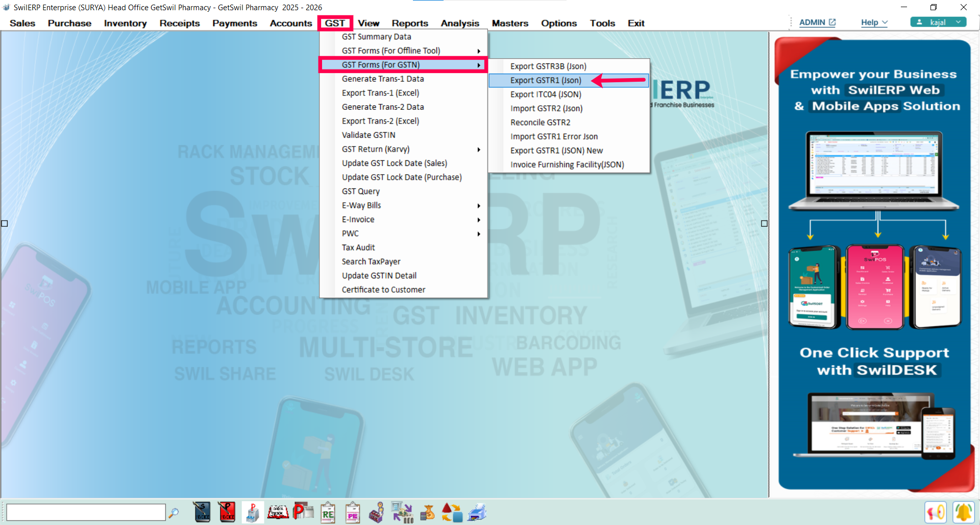This screenshot has width=980, height=525.
Task: Open the Help dropdown
Action: tap(874, 22)
